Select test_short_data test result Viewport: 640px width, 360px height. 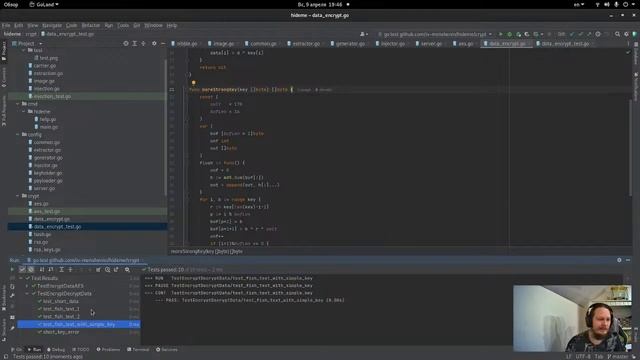click(60, 302)
